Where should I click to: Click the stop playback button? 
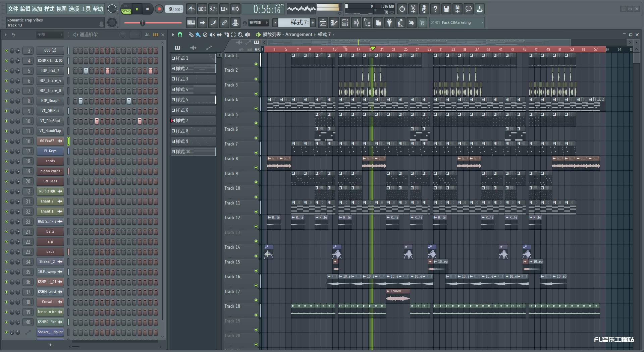pyautogui.click(x=148, y=9)
